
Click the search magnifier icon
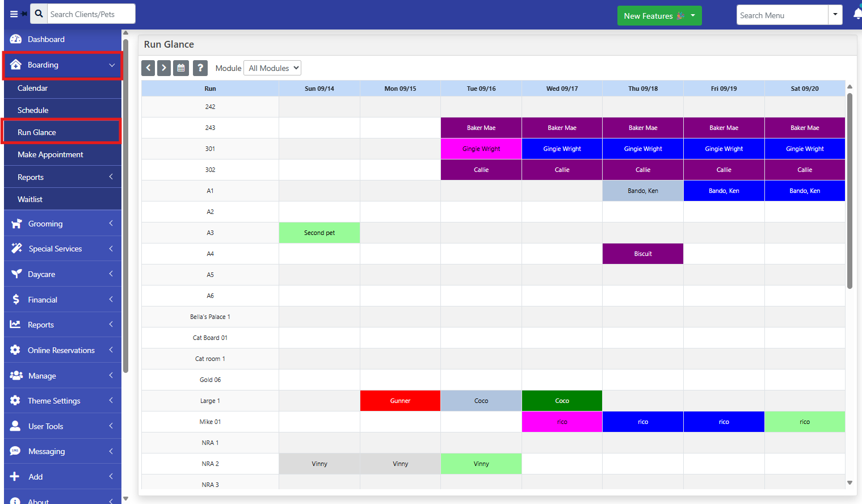tap(39, 14)
